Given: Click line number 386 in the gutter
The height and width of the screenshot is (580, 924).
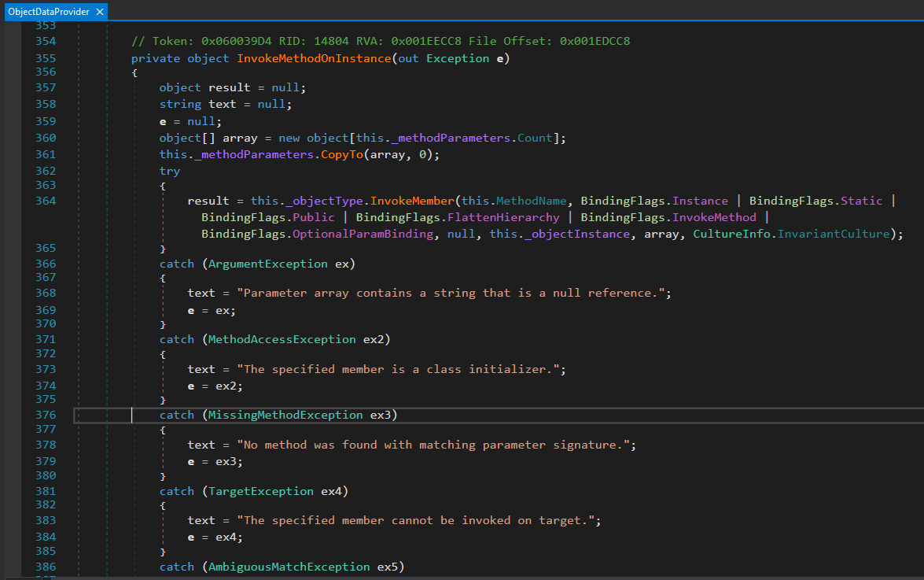Looking at the screenshot, I should coord(46,567).
